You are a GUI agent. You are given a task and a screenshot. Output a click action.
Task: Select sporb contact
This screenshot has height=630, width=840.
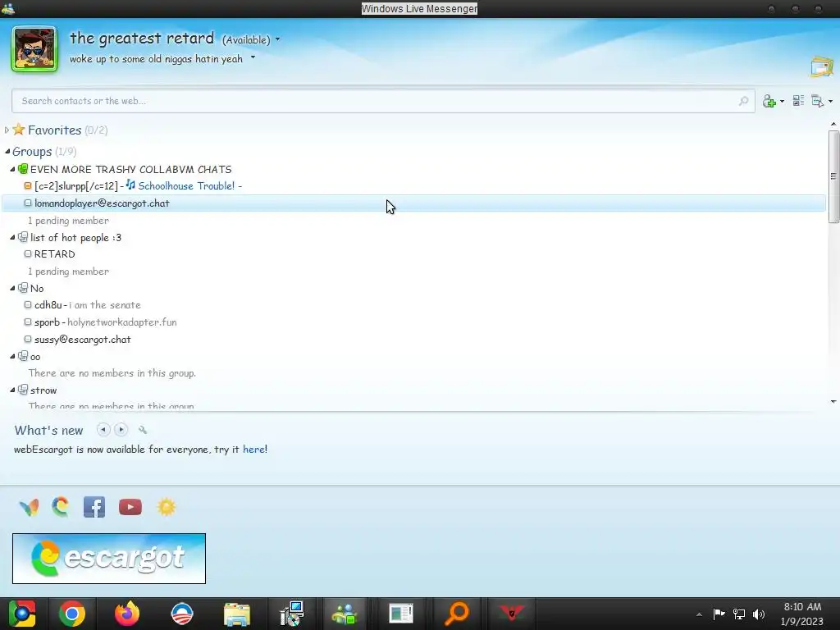(x=47, y=322)
